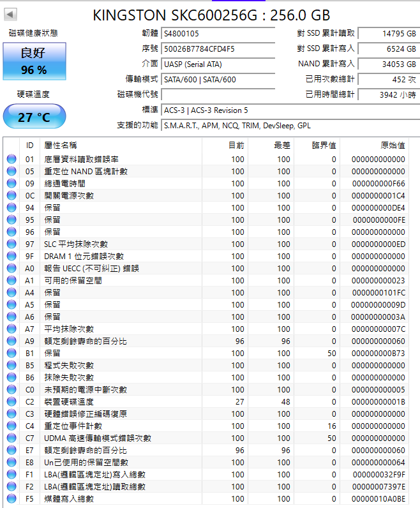Select the 開關電源次數 attribute name
420x508 pixels.
(x=69, y=195)
